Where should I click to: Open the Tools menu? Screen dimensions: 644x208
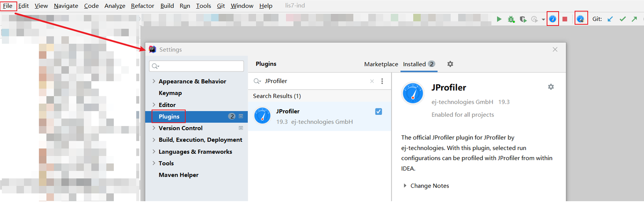point(203,6)
